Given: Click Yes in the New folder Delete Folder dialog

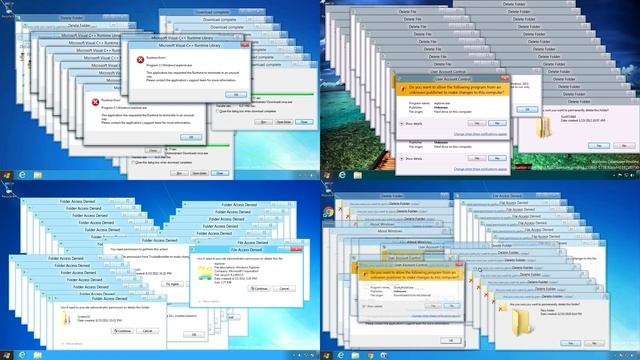Looking at the screenshot, I should (x=570, y=344).
